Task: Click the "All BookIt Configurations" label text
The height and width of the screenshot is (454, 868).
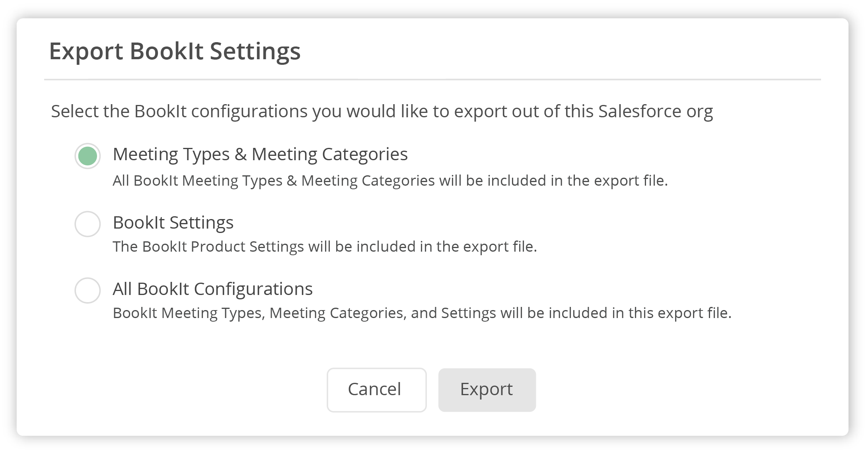Action: point(212,289)
